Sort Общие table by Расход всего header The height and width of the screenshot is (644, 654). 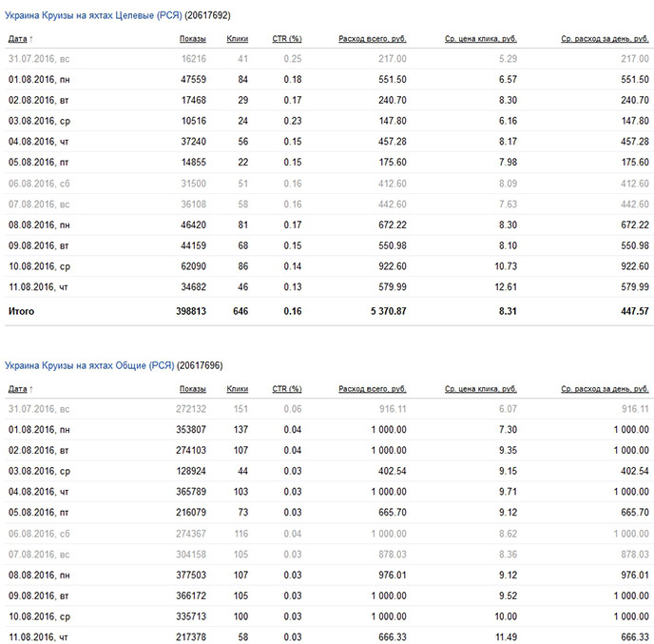373,389
